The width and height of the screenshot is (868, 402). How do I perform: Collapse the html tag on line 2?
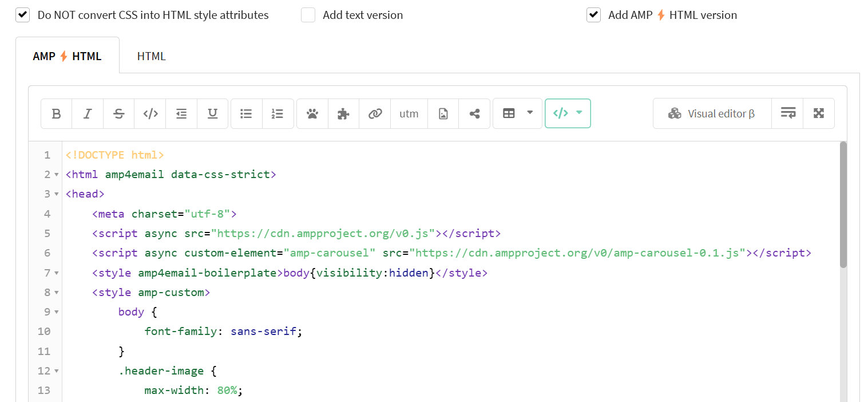tap(56, 175)
